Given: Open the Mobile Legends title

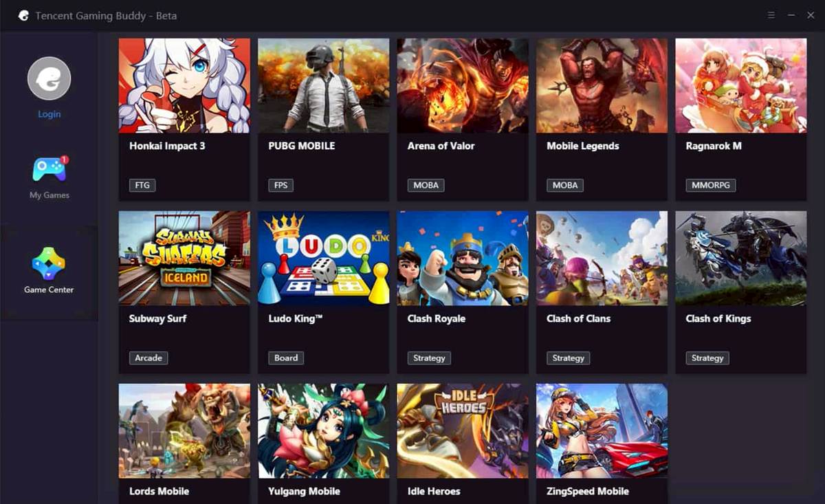Looking at the screenshot, I should pos(583,146).
